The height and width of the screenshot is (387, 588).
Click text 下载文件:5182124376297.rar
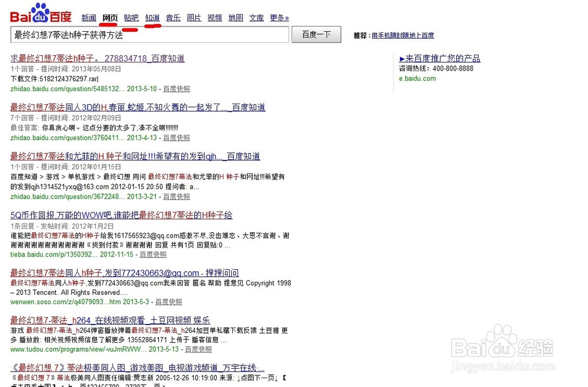(54, 79)
